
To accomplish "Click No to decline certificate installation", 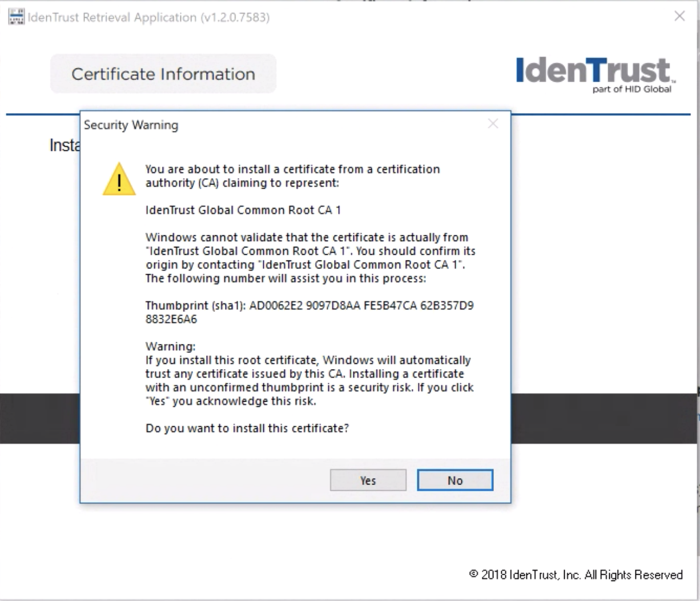I will [455, 480].
